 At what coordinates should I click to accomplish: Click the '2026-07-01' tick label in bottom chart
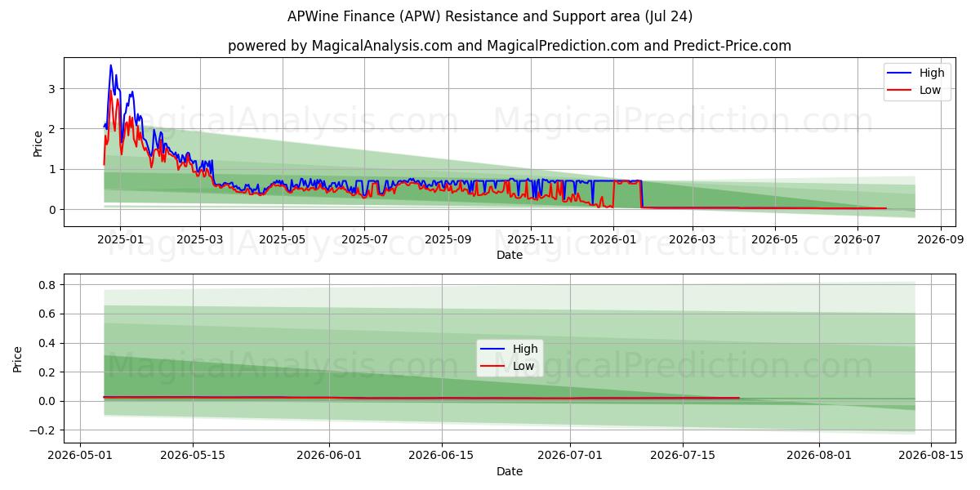569,457
